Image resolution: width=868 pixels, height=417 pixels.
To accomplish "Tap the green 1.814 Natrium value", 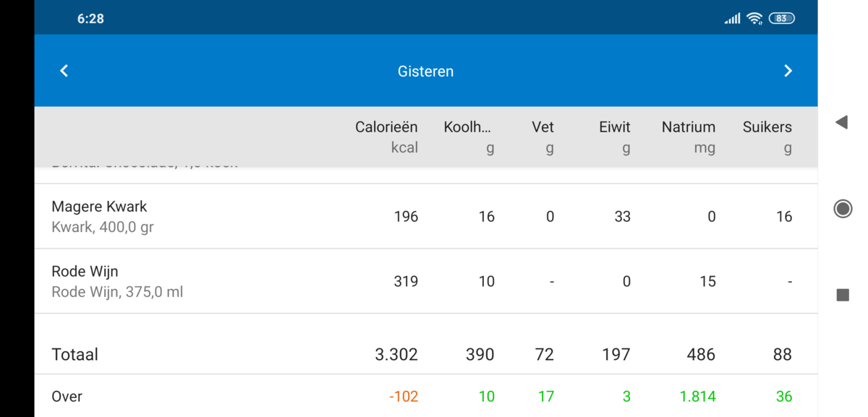I will pyautogui.click(x=695, y=396).
